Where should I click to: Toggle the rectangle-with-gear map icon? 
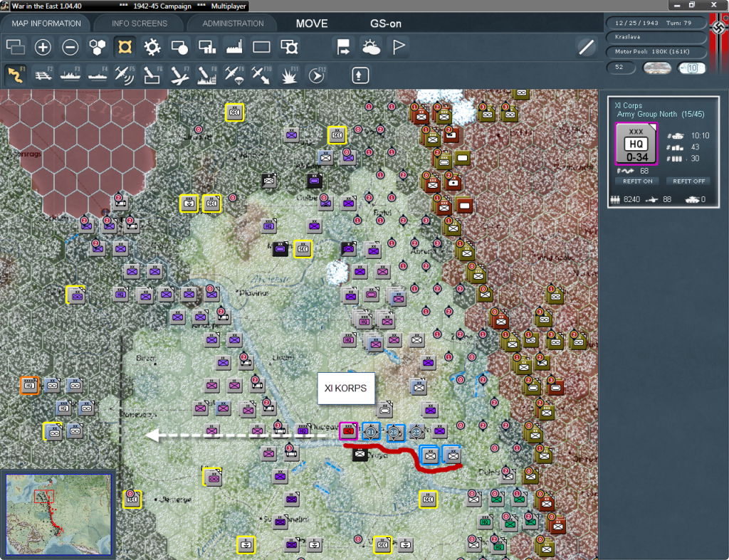point(289,47)
